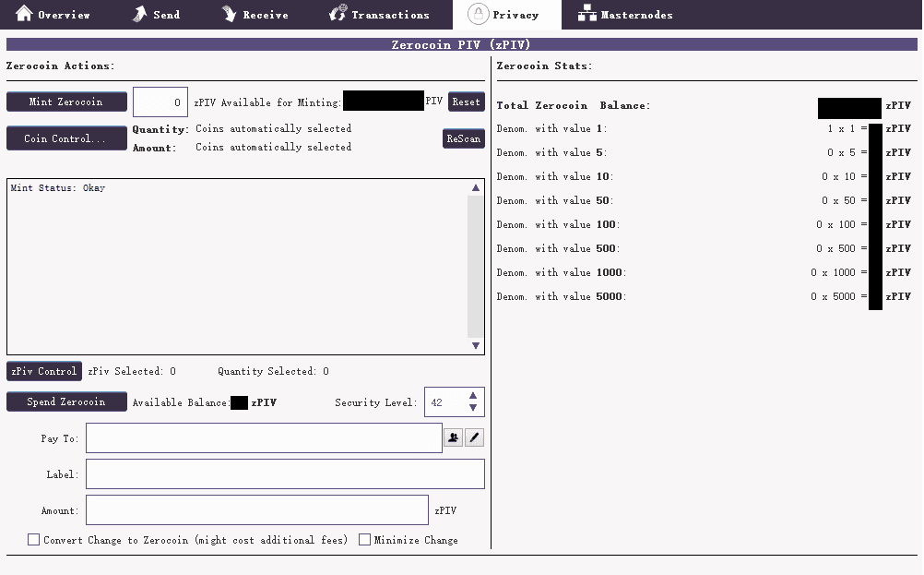Screen dimensions: 924x575
Task: Open Coin Control dialog
Action: [66, 138]
